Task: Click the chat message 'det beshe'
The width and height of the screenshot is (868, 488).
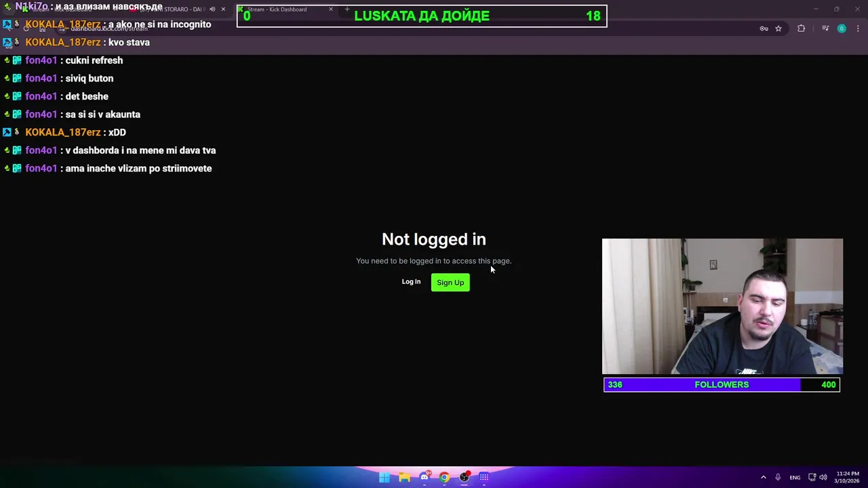Action: coord(87,96)
